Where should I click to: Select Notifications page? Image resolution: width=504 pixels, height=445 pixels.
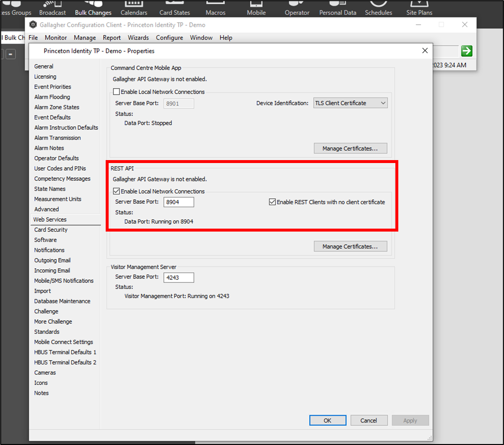(x=49, y=250)
